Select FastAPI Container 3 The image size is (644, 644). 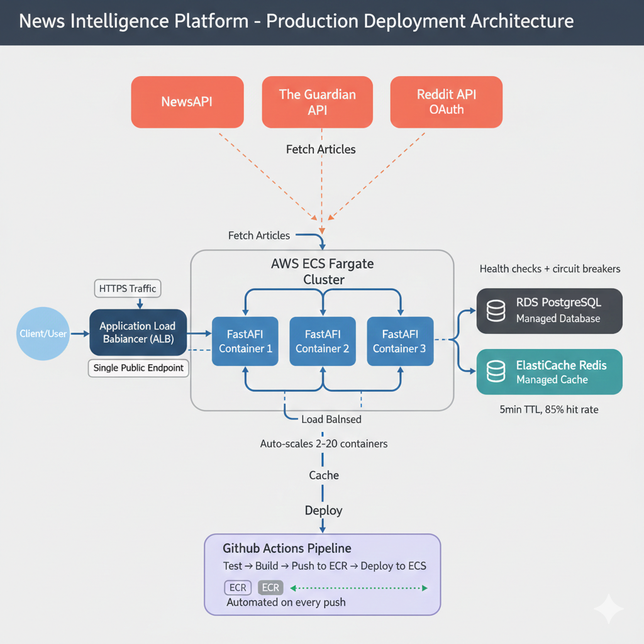click(x=400, y=341)
